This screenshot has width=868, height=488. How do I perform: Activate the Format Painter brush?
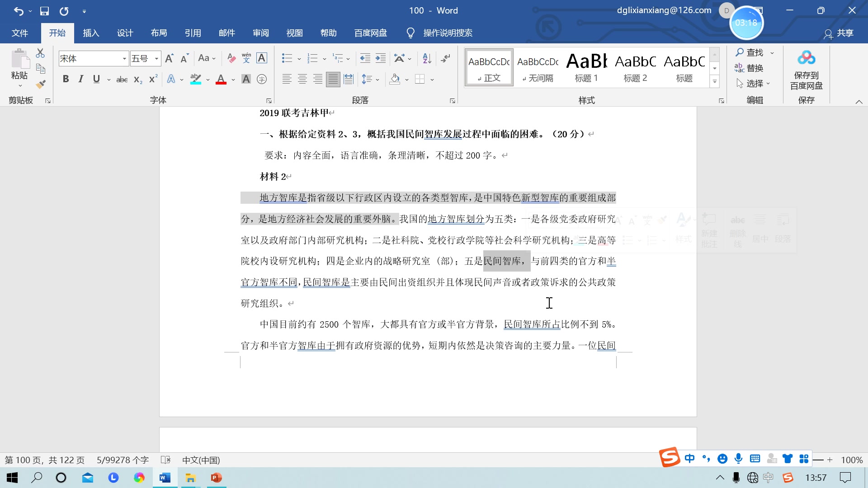40,84
